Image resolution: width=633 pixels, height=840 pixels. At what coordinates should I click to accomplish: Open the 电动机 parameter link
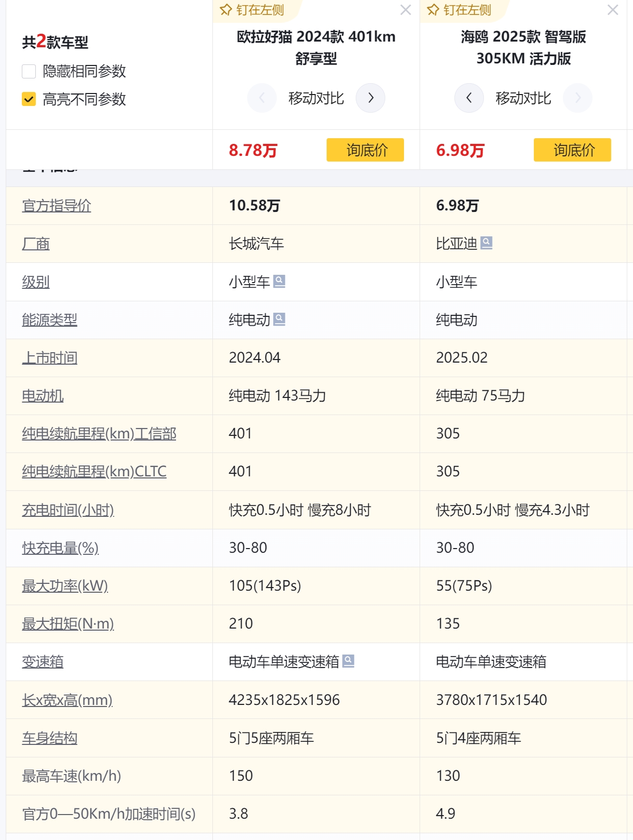click(x=43, y=396)
